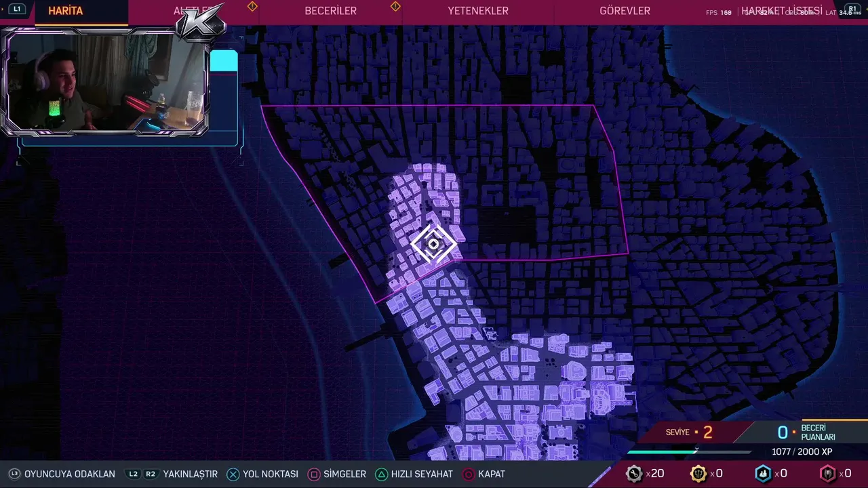
Task: Click the tech parts token icon x20
Action: pyautogui.click(x=634, y=474)
